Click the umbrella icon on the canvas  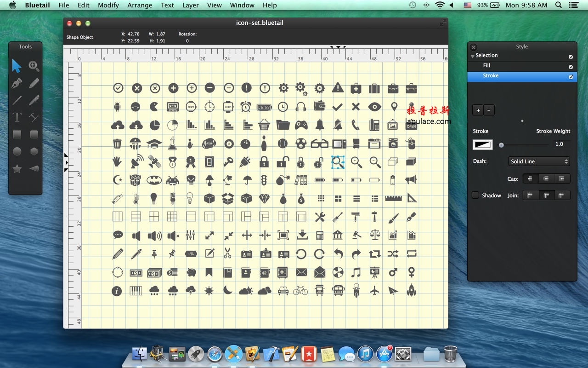(x=247, y=180)
